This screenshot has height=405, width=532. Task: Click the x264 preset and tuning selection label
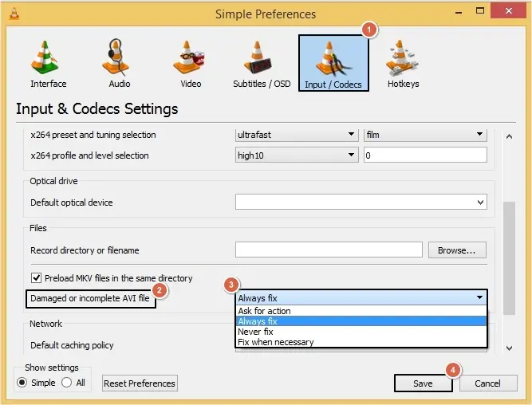pos(93,135)
